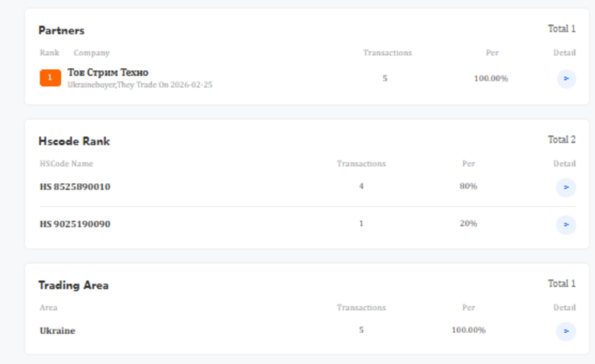Click Total 1 in Partners panel
595x364 pixels.
562,29
